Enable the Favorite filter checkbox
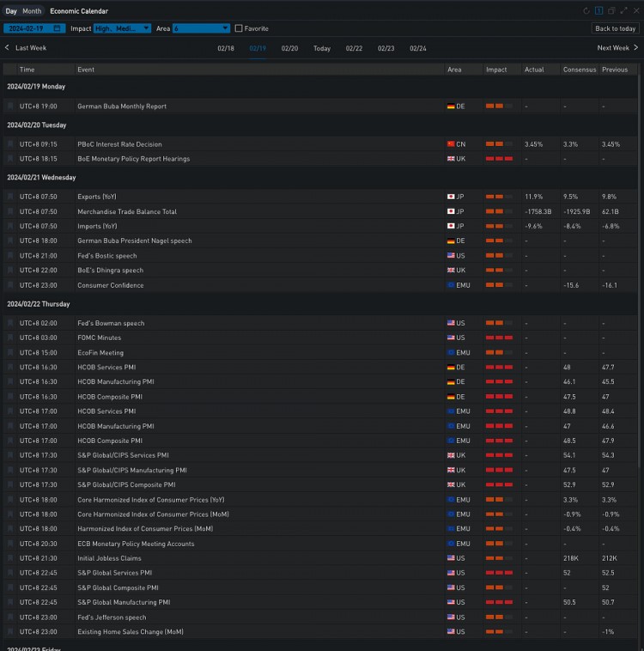The image size is (644, 651). point(239,28)
